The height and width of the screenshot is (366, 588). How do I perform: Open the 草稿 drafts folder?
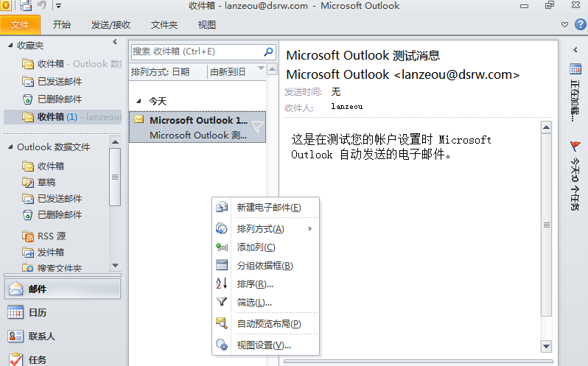pyautogui.click(x=38, y=183)
